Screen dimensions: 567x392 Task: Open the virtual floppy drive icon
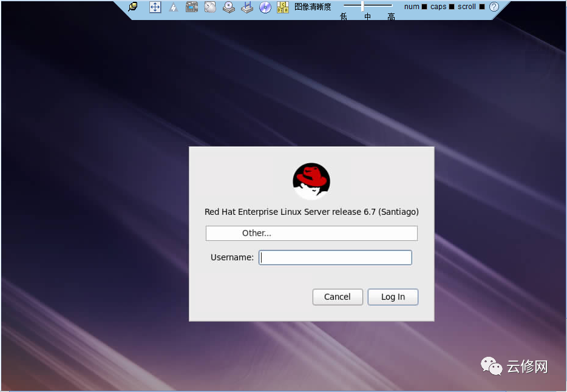pyautogui.click(x=247, y=7)
